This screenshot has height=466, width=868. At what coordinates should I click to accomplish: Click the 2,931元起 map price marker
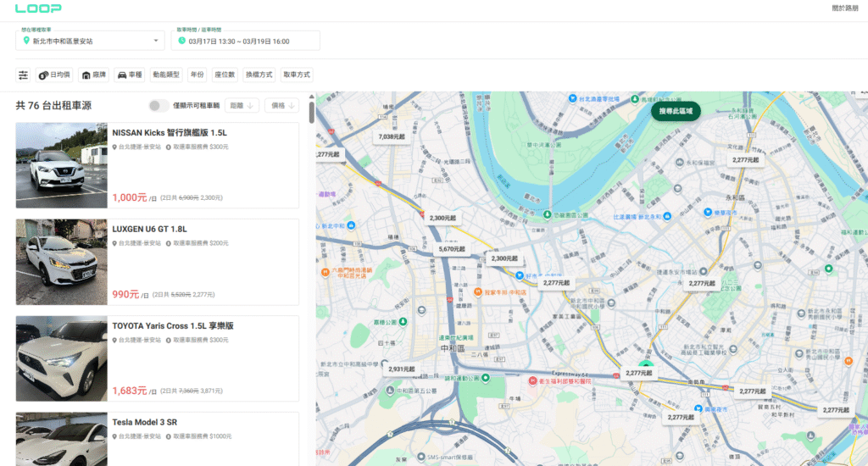click(x=402, y=369)
